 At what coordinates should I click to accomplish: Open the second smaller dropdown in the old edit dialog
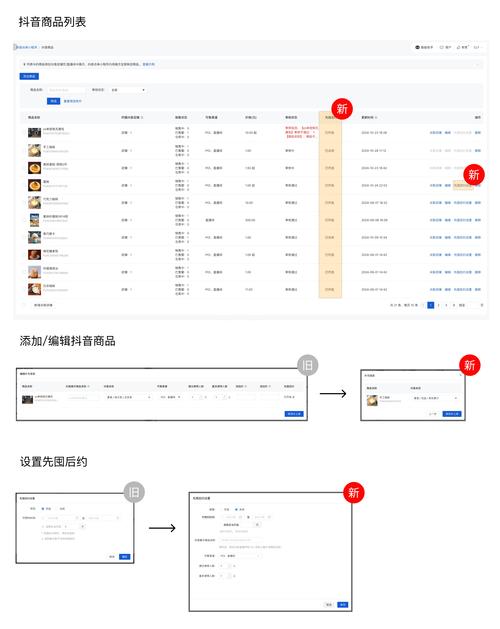[x=171, y=397]
